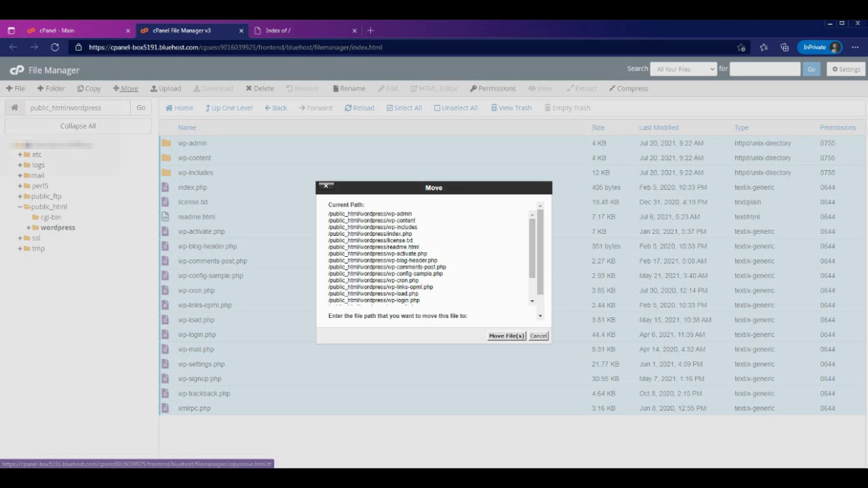Click the Reload toolbar icon
868x488 pixels.
[348, 108]
